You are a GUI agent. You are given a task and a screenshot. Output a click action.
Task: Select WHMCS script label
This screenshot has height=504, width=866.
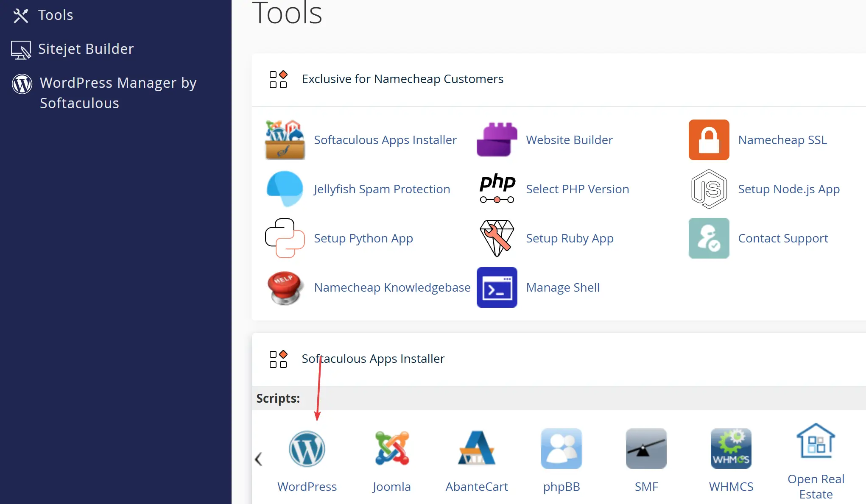[x=731, y=487]
